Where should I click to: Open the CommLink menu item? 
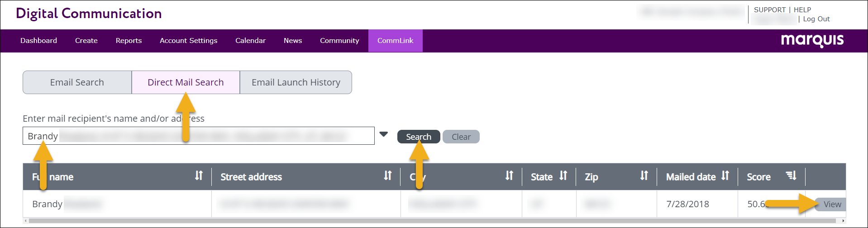click(395, 41)
